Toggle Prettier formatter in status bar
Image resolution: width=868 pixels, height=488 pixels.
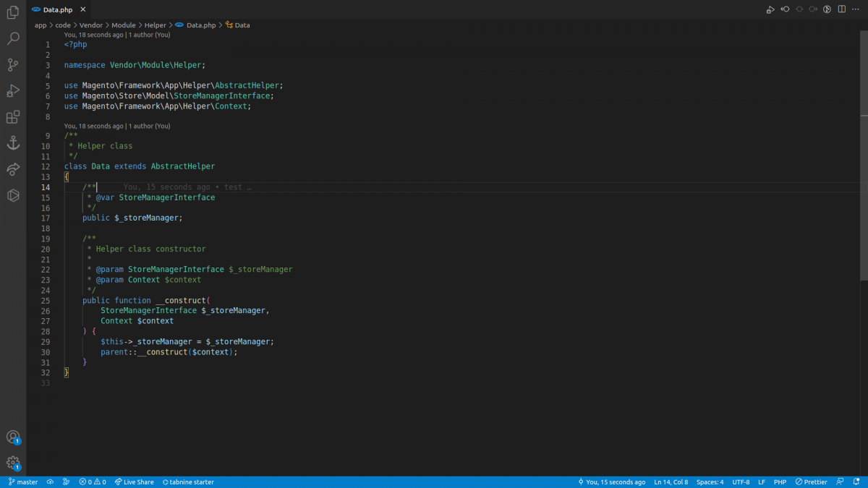(x=810, y=481)
